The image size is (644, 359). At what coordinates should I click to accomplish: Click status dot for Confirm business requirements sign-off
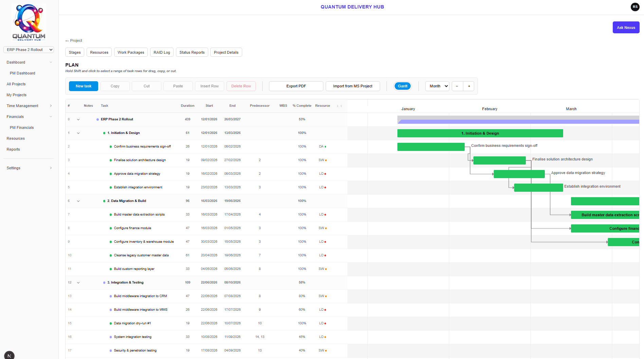(111, 147)
